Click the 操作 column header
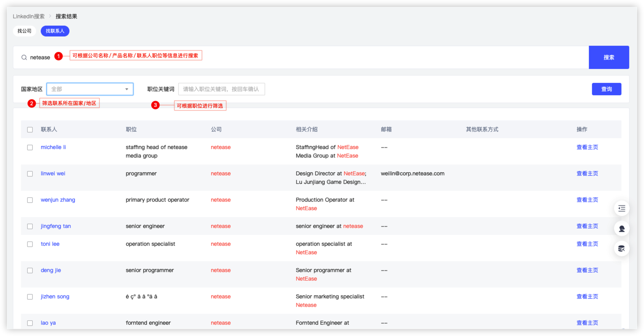644x336 pixels. (582, 129)
